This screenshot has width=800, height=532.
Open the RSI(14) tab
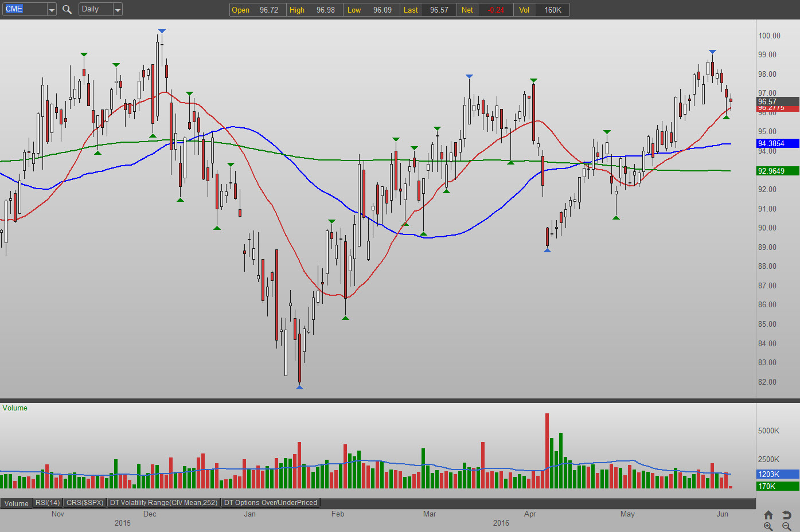point(48,503)
